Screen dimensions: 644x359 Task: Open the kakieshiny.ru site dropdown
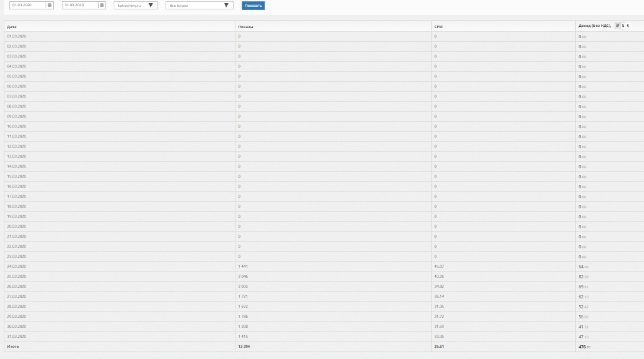[x=136, y=6]
